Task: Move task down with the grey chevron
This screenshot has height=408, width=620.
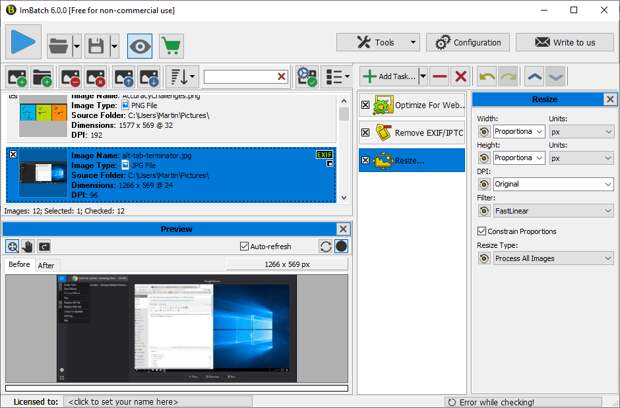Action: pos(556,76)
